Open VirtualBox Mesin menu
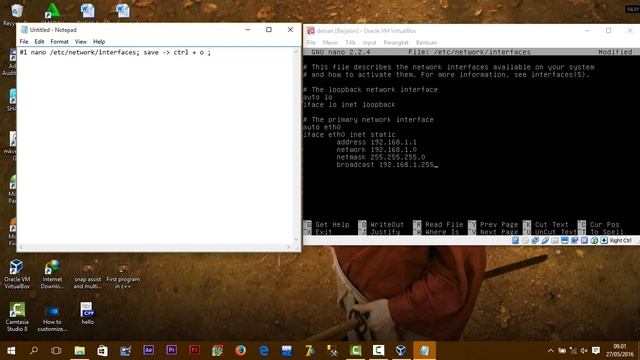Screen dimensions: 640x360 point(330,42)
